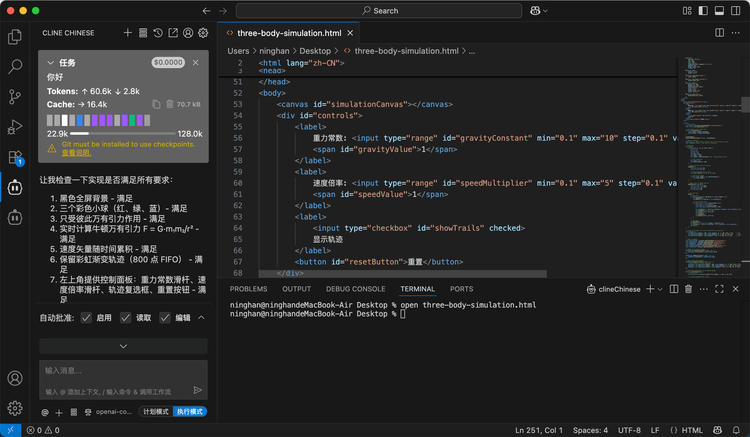Open the Explorer view in activity bar
This screenshot has height=437, width=750.
pos(15,37)
